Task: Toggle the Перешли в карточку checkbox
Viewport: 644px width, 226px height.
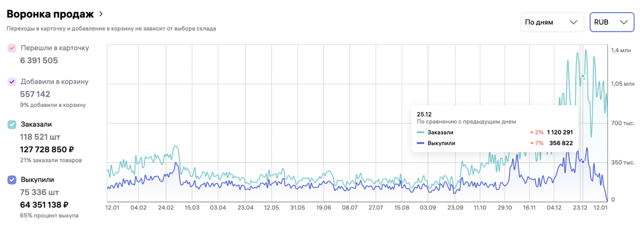Action: (12, 48)
